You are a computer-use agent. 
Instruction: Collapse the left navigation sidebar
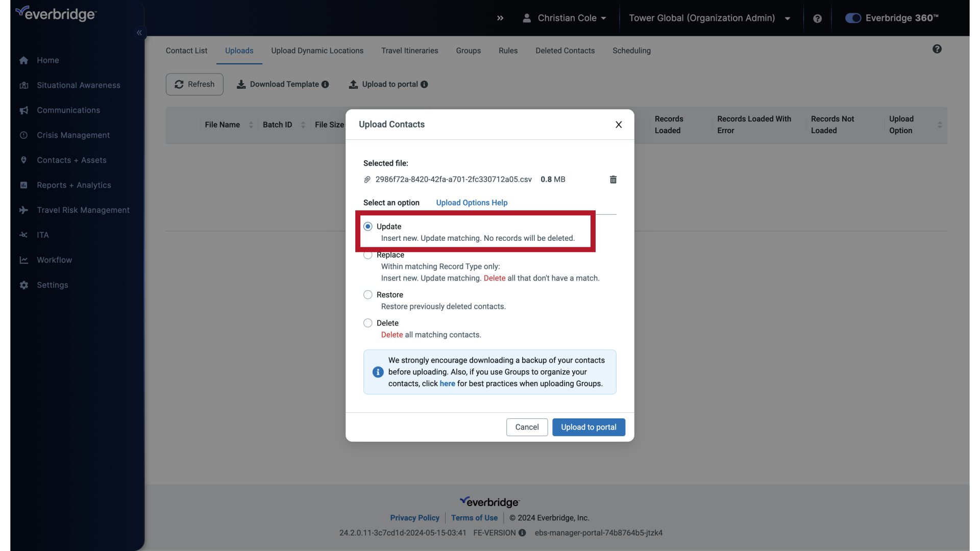(x=139, y=33)
